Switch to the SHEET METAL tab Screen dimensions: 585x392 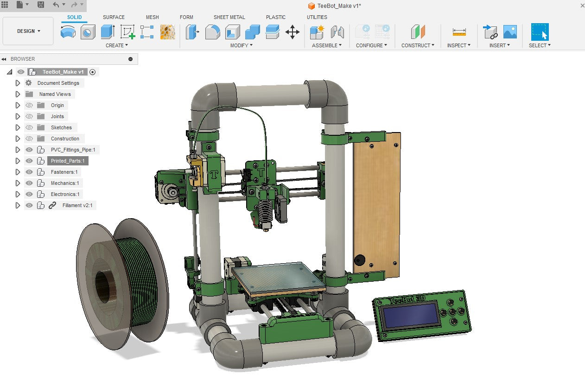[229, 17]
